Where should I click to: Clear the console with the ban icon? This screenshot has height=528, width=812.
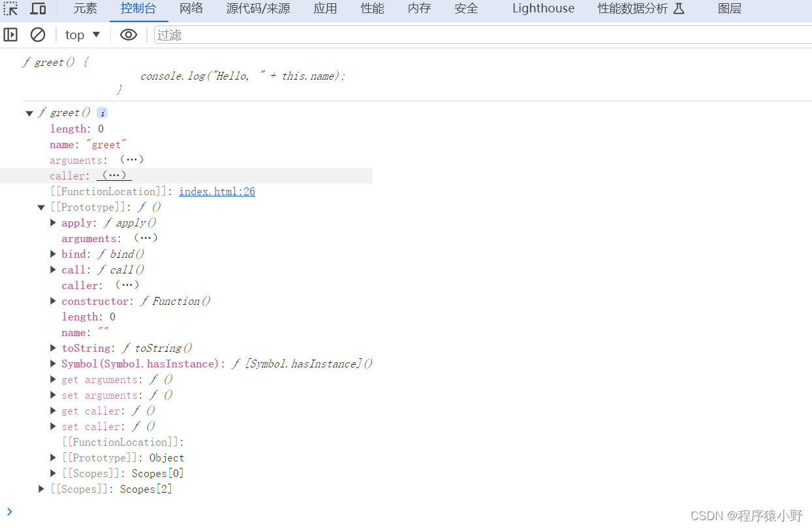[38, 35]
